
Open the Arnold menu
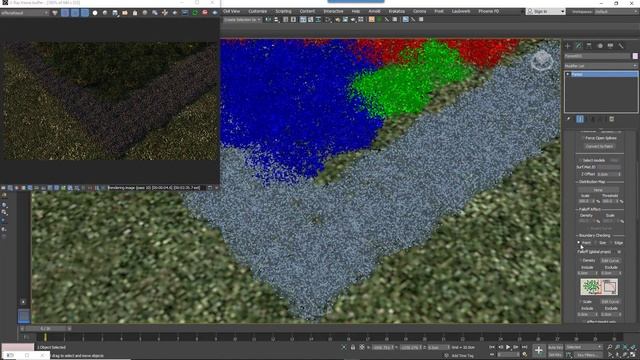374,11
